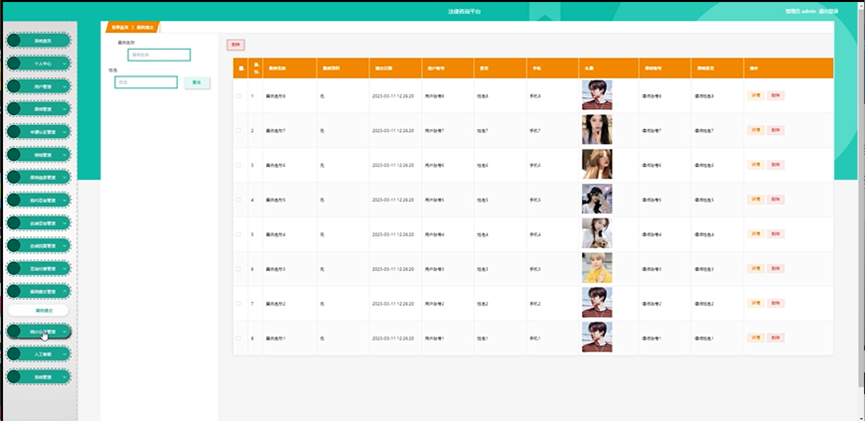The height and width of the screenshot is (421, 865).
Task: Go to 系统首页 via the breadcrumb
Action: coord(119,27)
